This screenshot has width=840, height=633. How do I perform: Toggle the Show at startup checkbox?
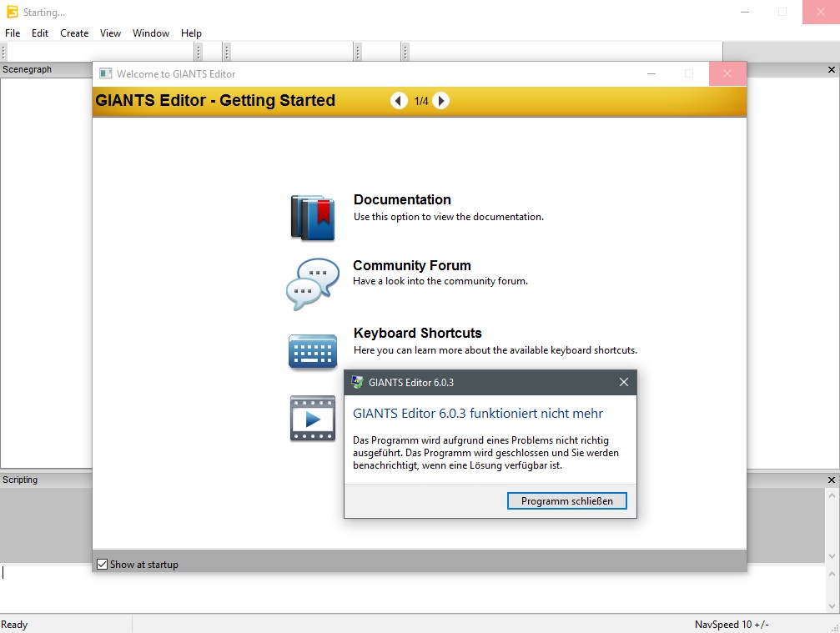click(x=103, y=564)
